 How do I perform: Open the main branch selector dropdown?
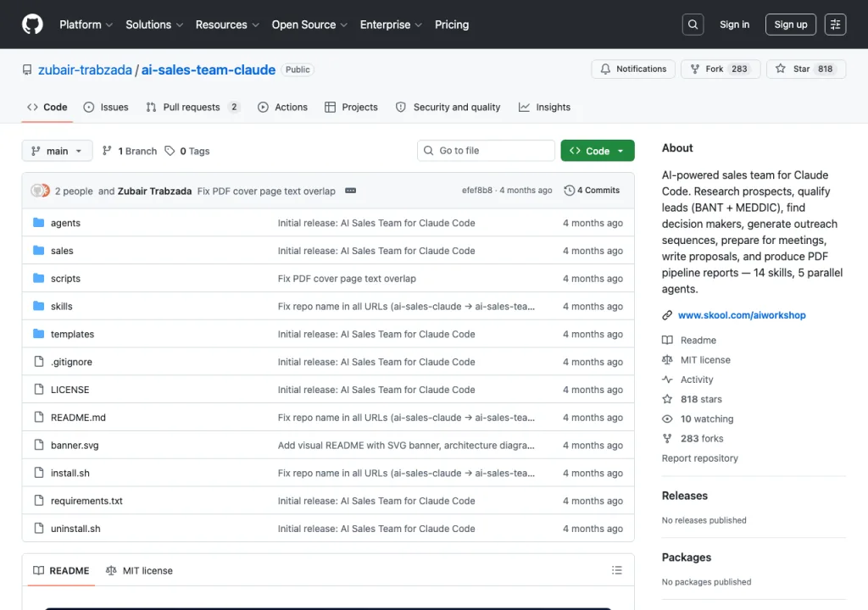(57, 151)
